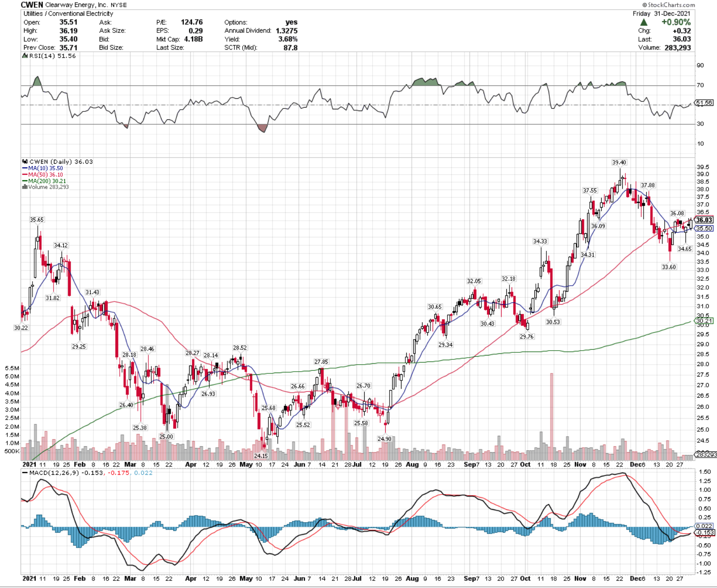This screenshot has height=588, width=717.
Task: Click the NYSE exchange label
Action: 119,5
